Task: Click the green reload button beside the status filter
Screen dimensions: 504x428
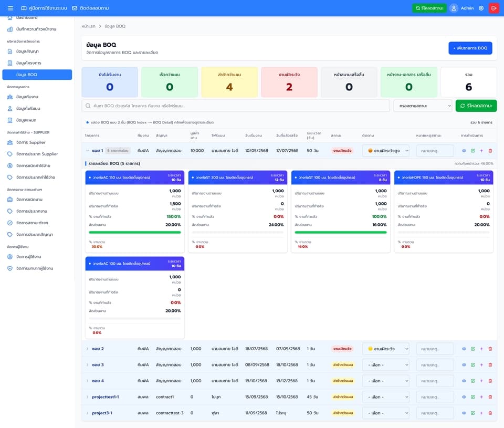Action: [476, 106]
